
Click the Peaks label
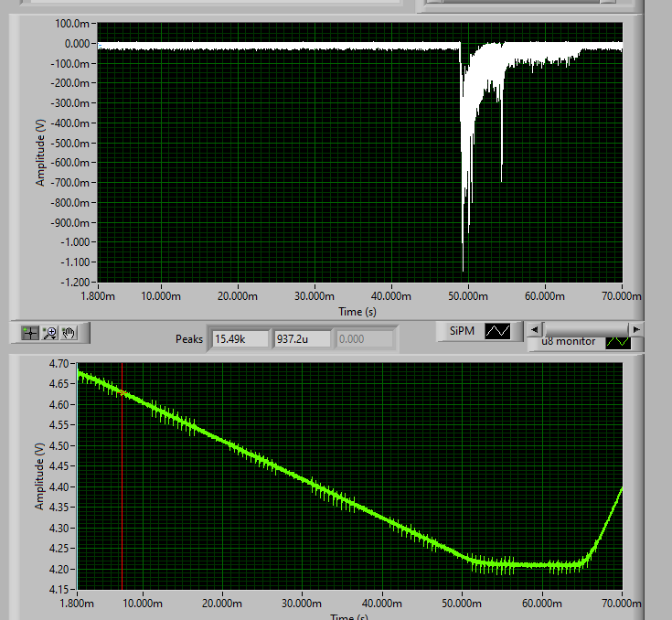189,339
